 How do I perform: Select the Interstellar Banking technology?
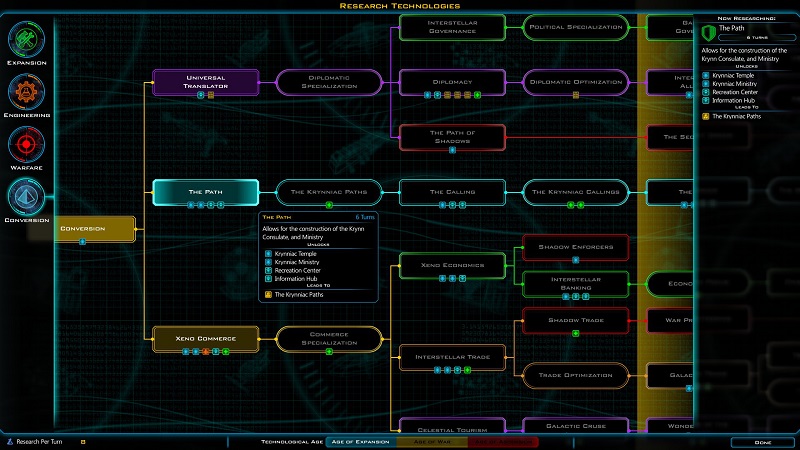(576, 284)
